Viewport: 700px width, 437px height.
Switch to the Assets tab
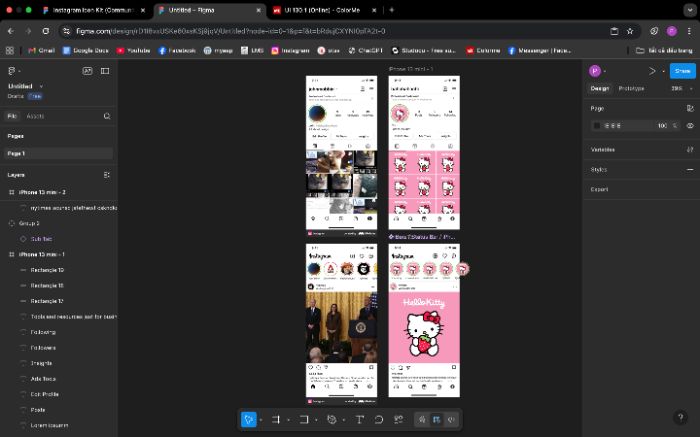35,116
